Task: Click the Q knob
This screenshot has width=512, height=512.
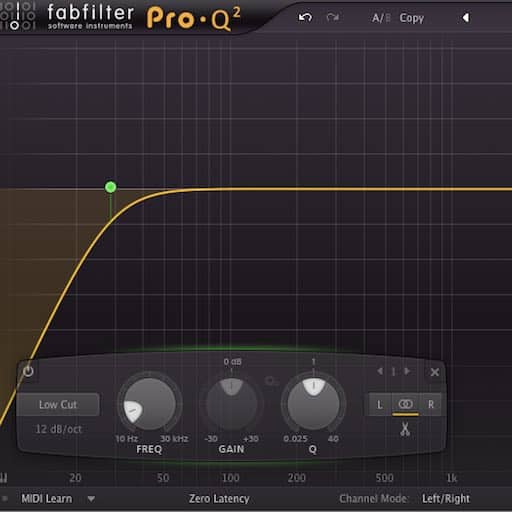Action: click(313, 404)
